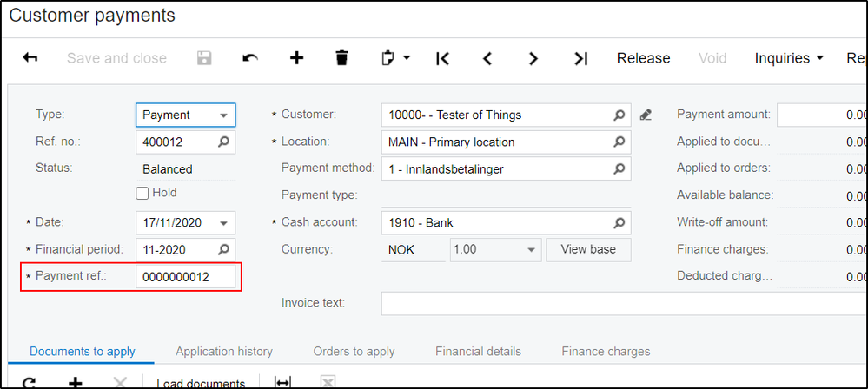This screenshot has width=868, height=389.
Task: Expand the Type dropdown
Action: point(224,115)
